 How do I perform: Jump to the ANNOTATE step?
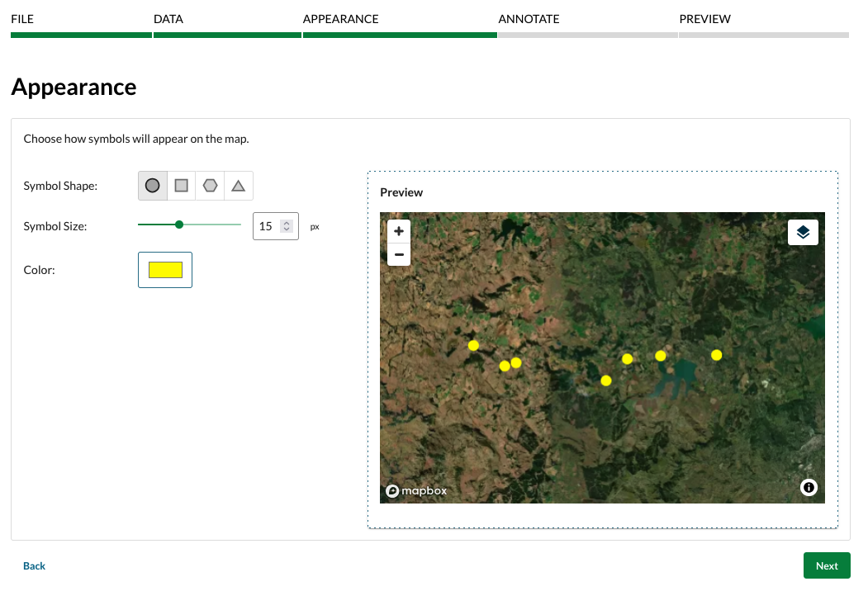(529, 19)
